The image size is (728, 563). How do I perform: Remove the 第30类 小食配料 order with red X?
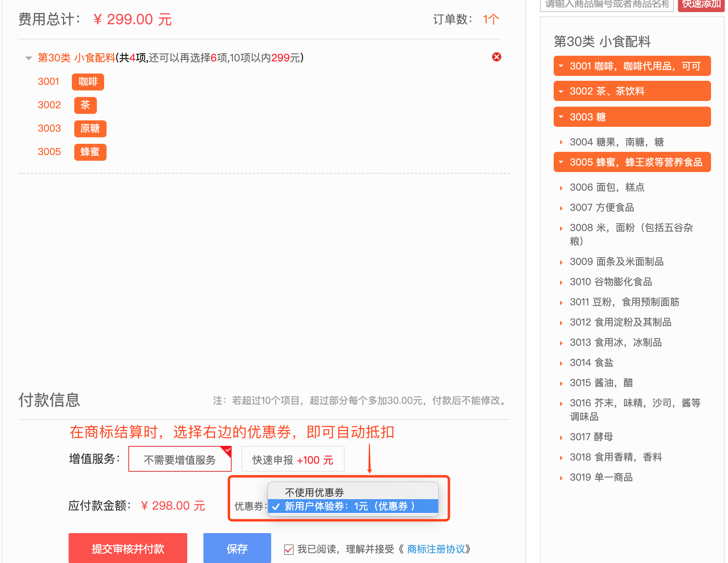(x=496, y=57)
